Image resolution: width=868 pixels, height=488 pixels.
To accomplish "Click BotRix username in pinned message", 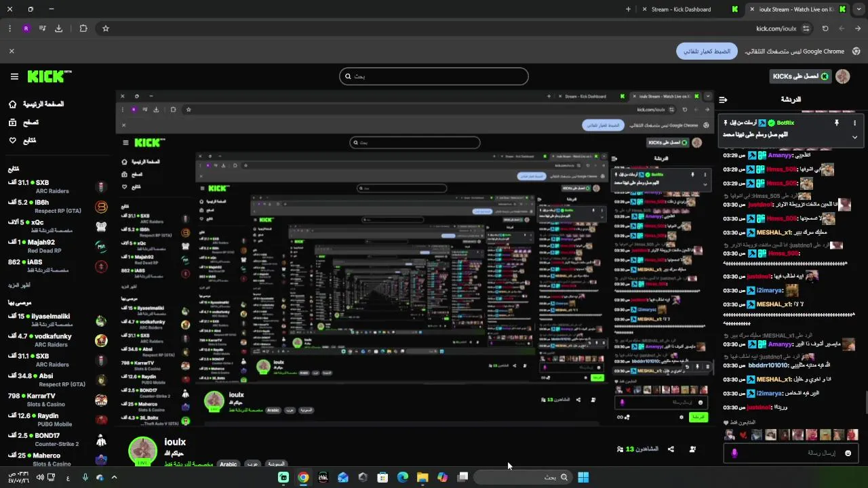I will (785, 123).
